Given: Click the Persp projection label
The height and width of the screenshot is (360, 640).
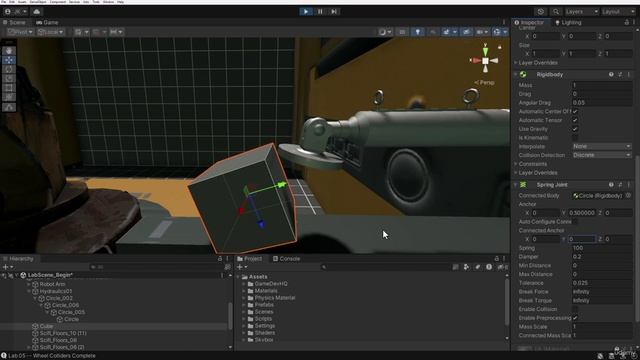Looking at the screenshot, I should [484, 82].
